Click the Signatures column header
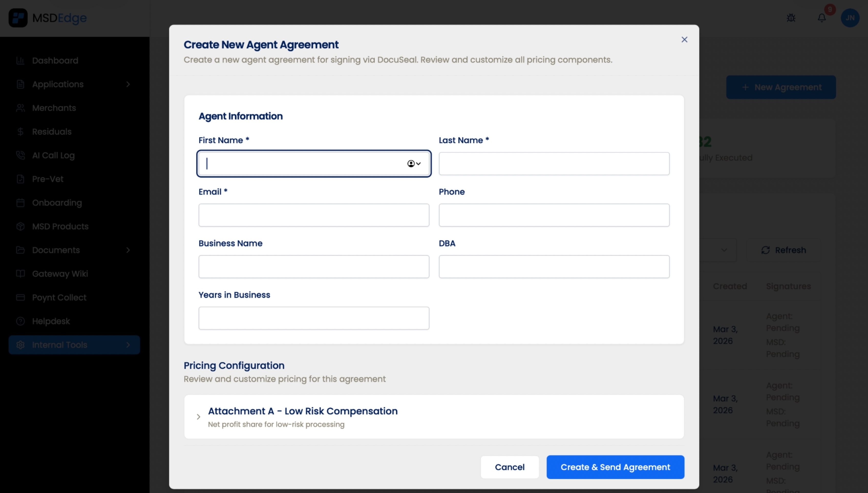The width and height of the screenshot is (868, 493). pos(788,286)
